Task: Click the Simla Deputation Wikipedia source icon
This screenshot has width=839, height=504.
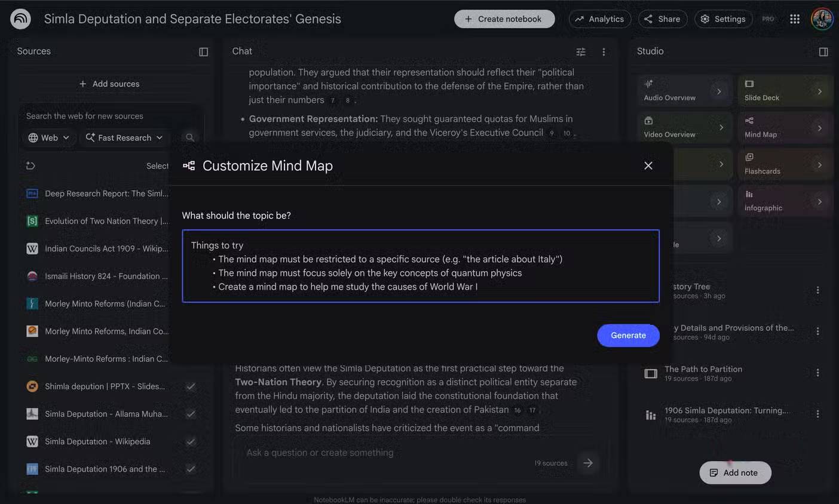Action: click(32, 441)
